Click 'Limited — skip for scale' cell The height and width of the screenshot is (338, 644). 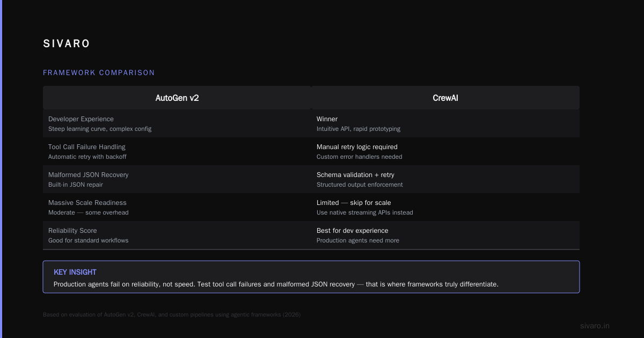tap(354, 203)
